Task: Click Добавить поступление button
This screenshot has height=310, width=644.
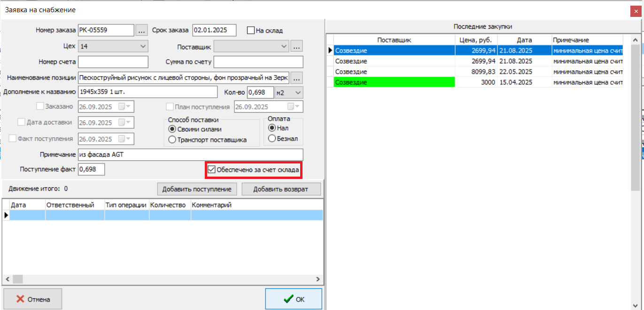Action: (197, 189)
